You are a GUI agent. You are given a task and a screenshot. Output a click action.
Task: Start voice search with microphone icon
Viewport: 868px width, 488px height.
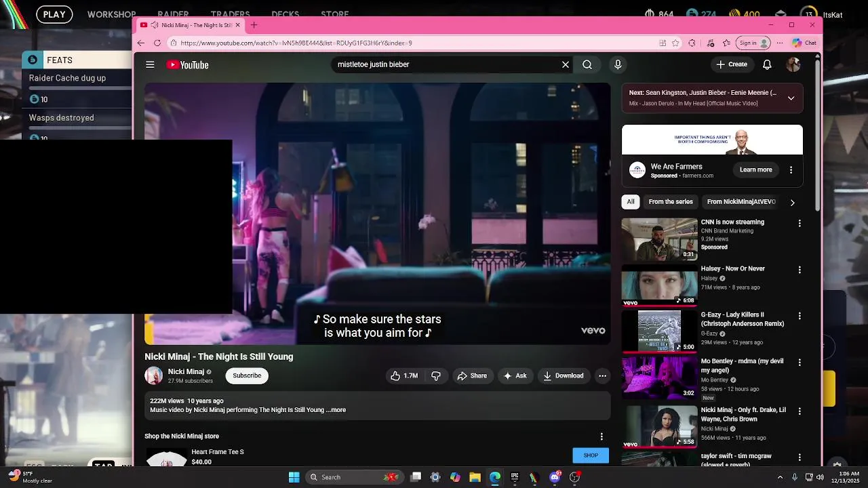pyautogui.click(x=618, y=64)
